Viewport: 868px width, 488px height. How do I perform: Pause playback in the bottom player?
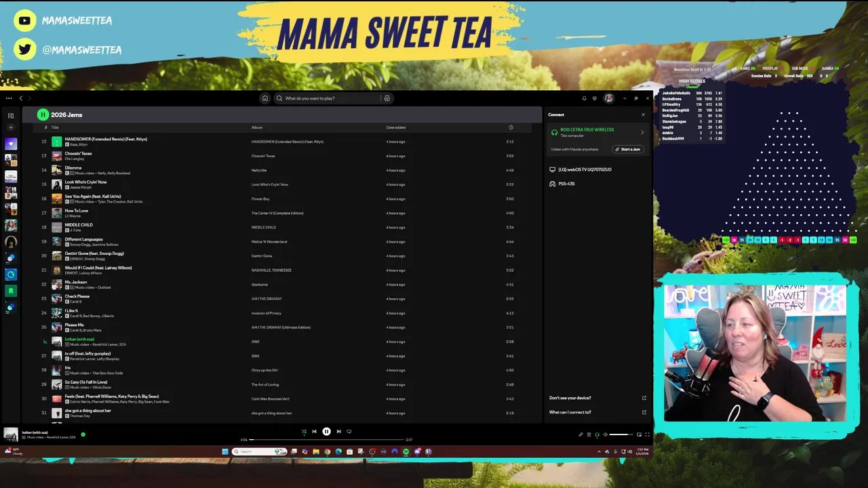tap(326, 431)
